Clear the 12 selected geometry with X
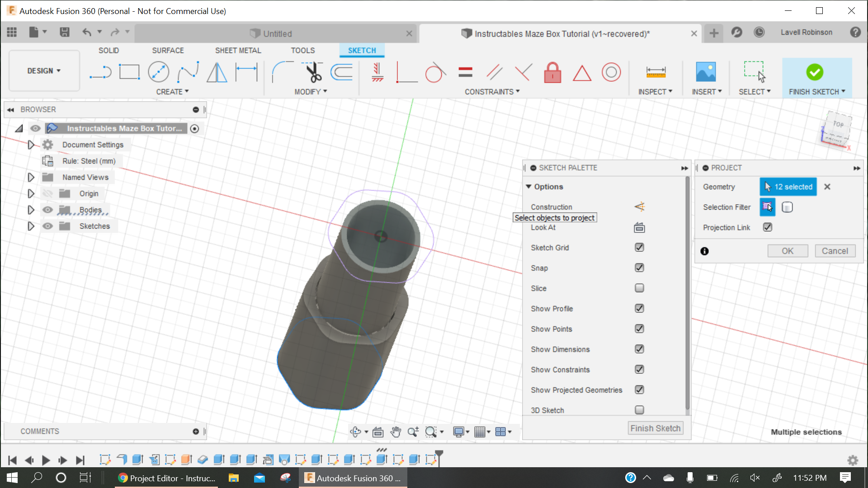The image size is (868, 488). click(827, 187)
